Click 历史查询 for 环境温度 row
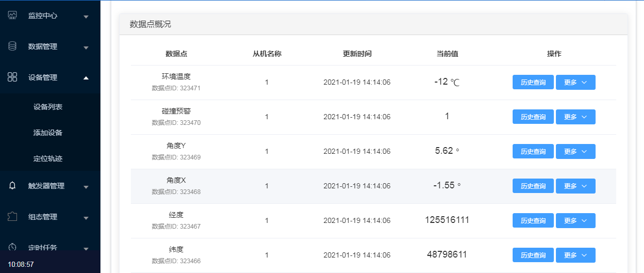The image size is (644, 273). (533, 82)
